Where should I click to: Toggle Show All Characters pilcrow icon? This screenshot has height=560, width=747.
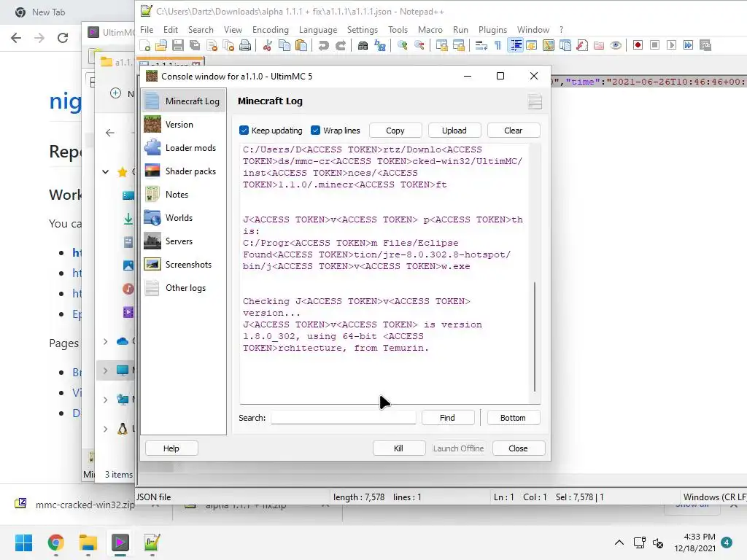point(498,45)
